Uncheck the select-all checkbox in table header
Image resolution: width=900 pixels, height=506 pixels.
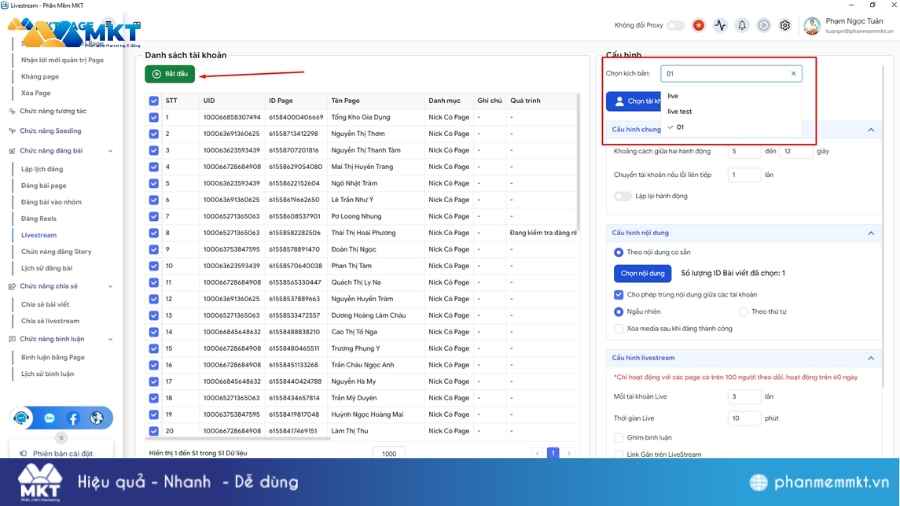pyautogui.click(x=153, y=101)
